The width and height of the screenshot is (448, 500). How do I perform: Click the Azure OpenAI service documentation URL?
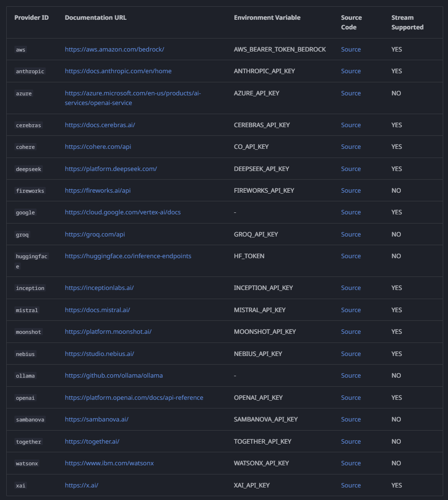click(x=133, y=98)
